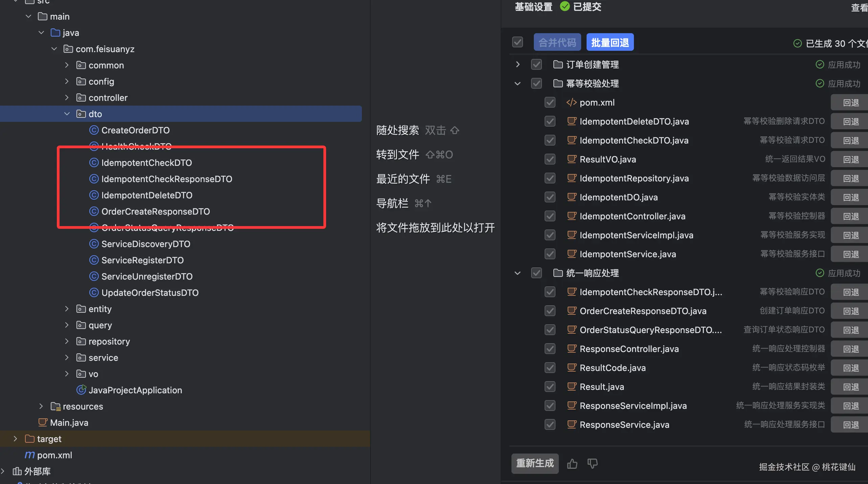Click the ResultVO.java file icon
This screenshot has width=868, height=484.
(x=571, y=159)
